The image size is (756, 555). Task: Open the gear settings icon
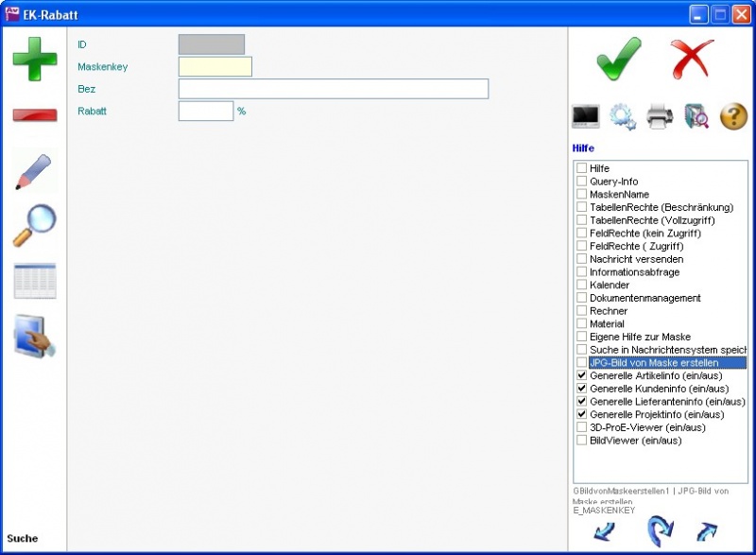[623, 116]
